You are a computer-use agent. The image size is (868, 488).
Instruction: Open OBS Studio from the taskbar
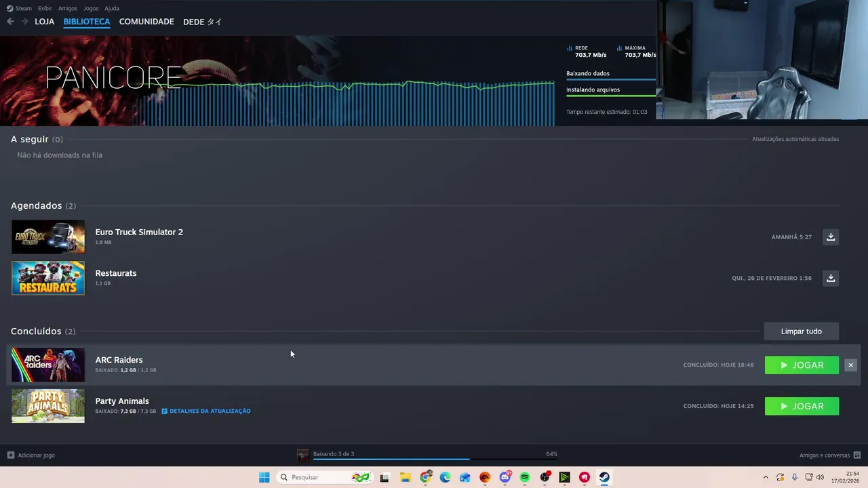(x=545, y=477)
